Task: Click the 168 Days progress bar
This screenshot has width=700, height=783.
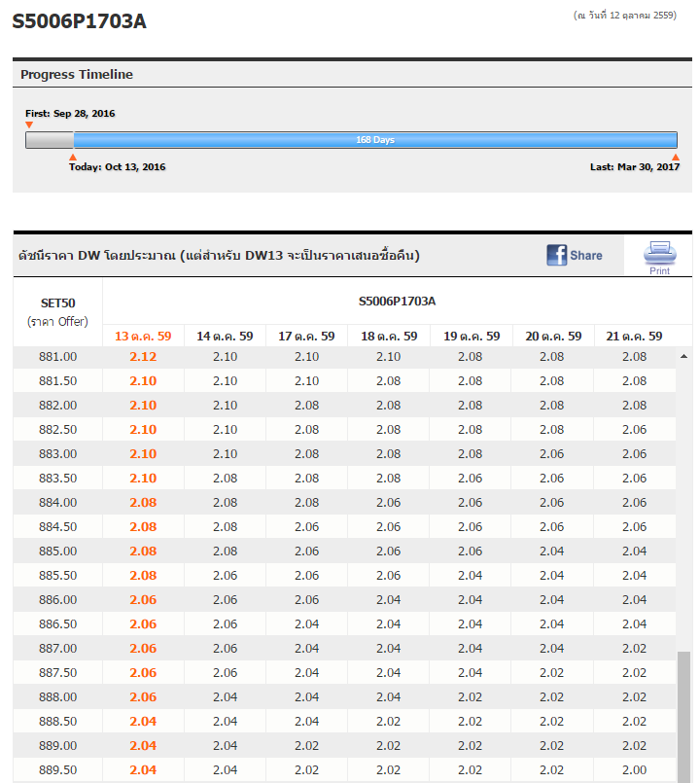Action: pyautogui.click(x=375, y=140)
